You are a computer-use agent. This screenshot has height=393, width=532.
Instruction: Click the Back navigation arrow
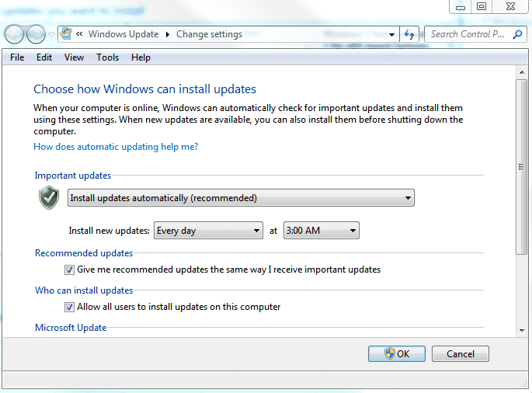[14, 34]
